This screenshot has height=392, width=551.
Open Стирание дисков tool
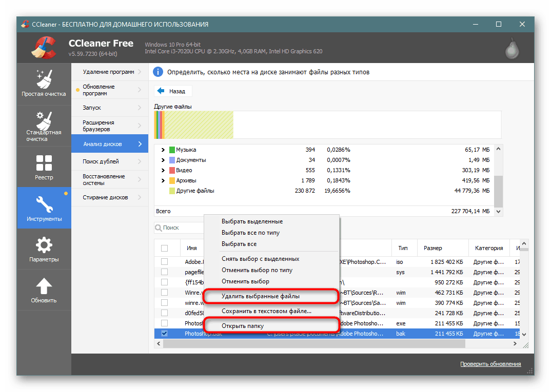pyautogui.click(x=110, y=197)
